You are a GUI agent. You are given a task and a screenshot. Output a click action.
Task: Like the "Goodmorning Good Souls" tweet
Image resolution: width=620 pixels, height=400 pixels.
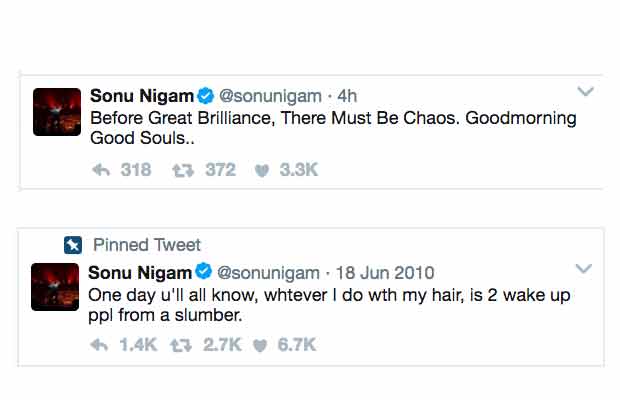click(264, 171)
